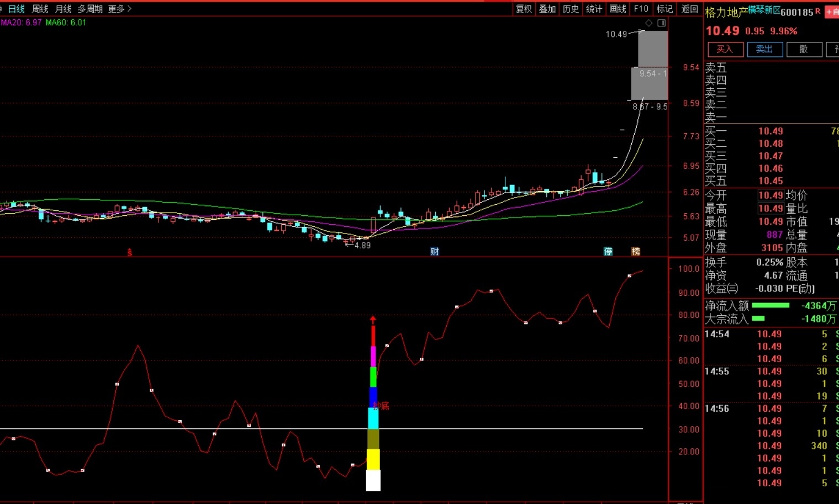This screenshot has height=504, width=839.
Task: Expand the 更多 more periods menu
Action: pos(120,9)
